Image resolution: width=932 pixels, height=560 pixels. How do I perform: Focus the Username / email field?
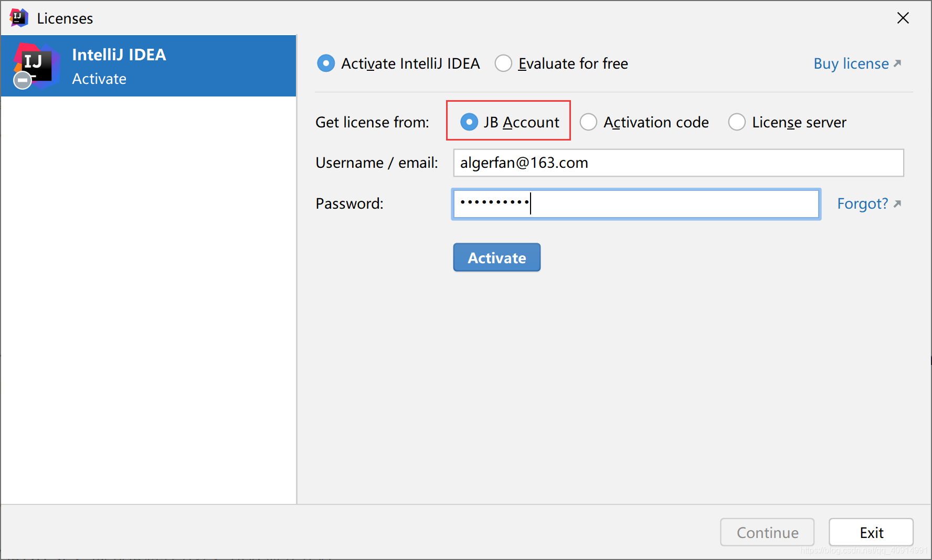[679, 163]
